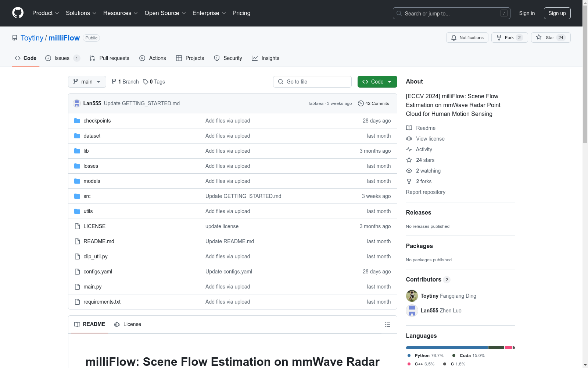Click the checkpoints folder icon

point(77,121)
